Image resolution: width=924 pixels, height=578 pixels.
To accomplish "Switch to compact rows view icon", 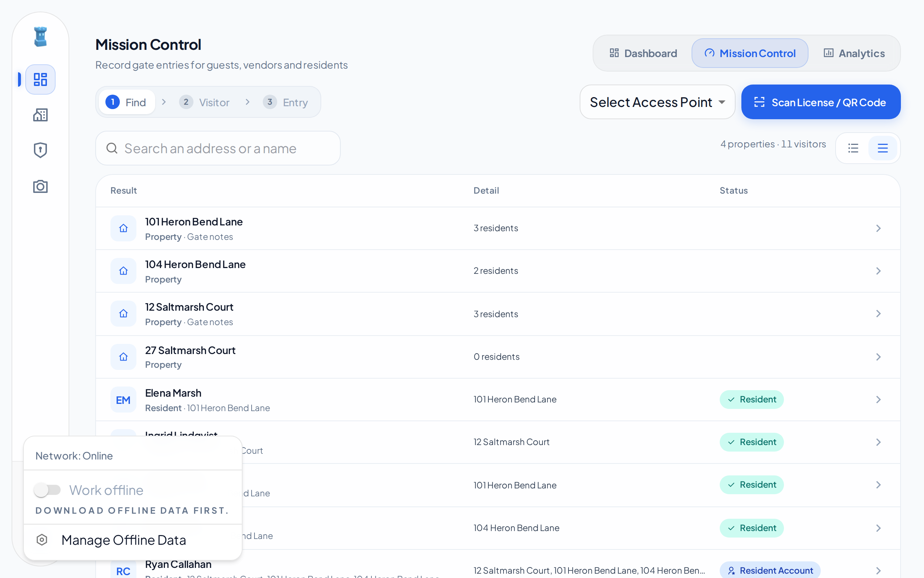I will pos(883,148).
